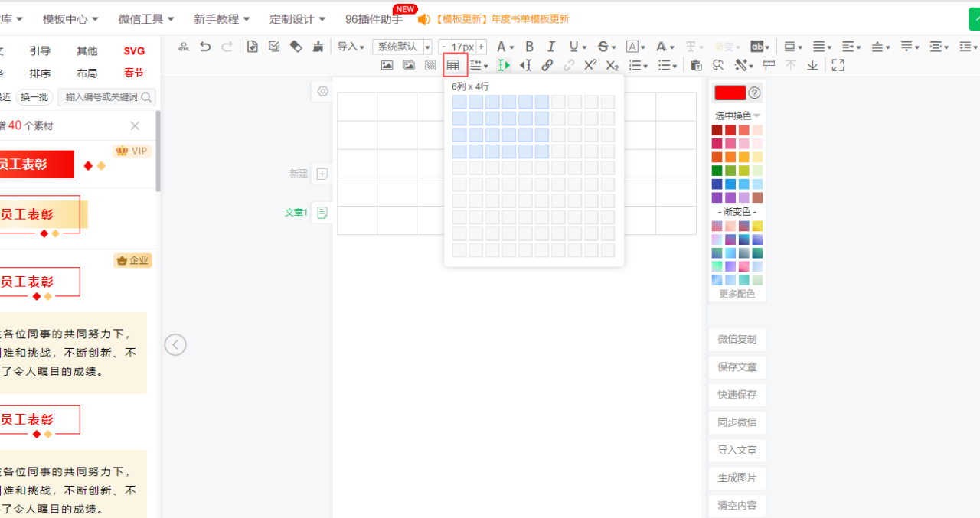Apply italic formatting

coord(550,47)
